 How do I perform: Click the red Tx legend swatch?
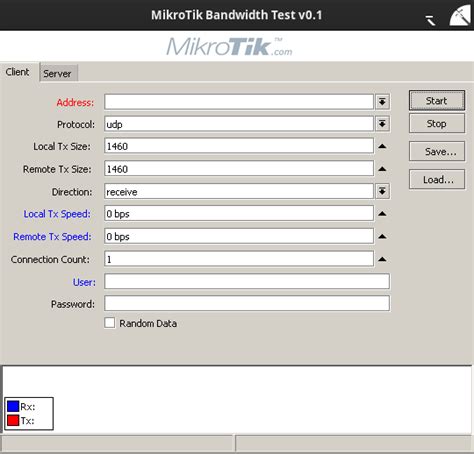pos(13,420)
